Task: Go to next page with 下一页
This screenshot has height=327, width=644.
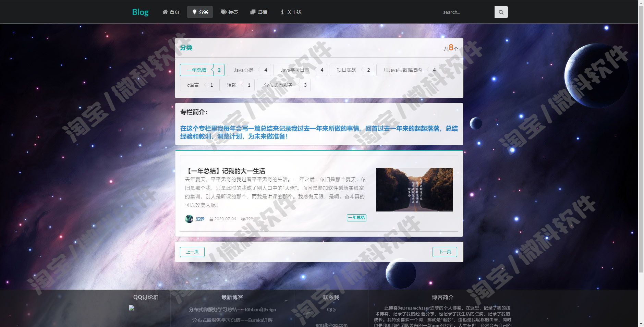Action: [x=445, y=252]
